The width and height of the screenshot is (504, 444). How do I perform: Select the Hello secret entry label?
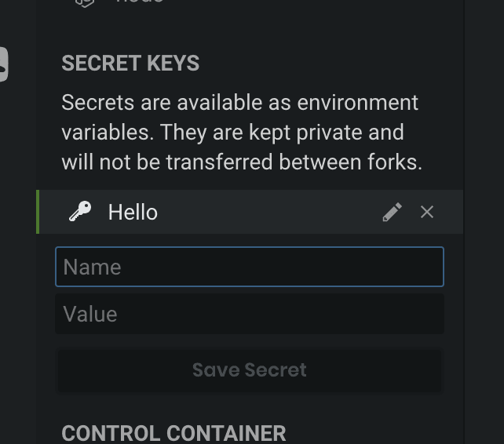pos(133,212)
